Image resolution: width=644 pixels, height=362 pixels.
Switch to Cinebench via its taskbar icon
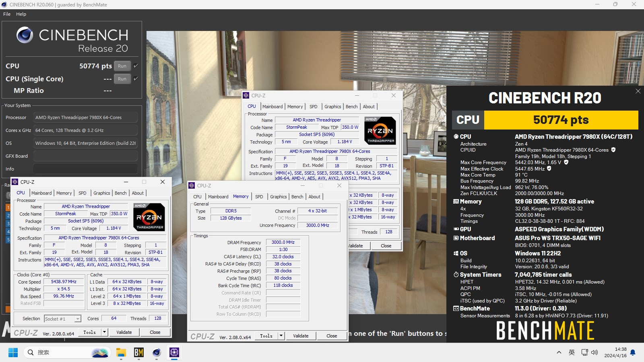pos(157,352)
